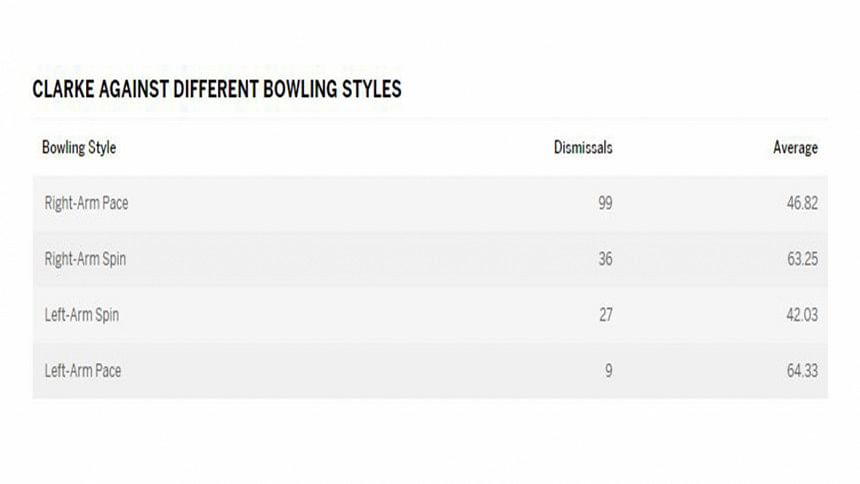Select the Right-Arm Pace label

coord(86,203)
